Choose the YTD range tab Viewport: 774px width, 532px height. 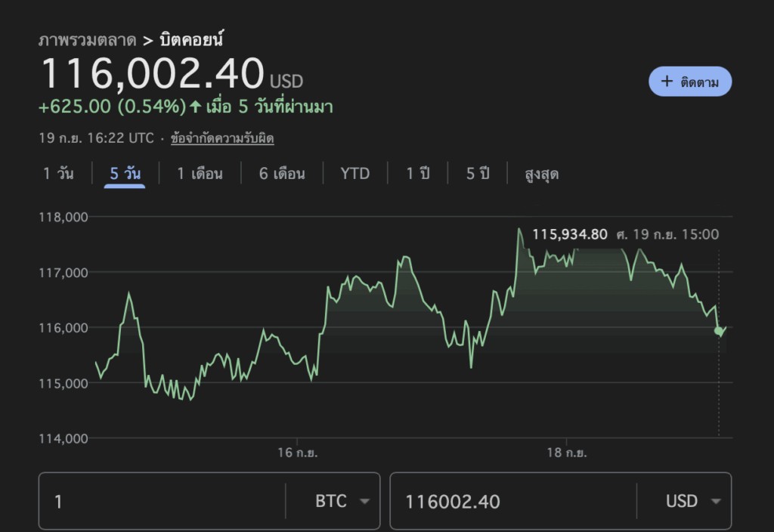click(x=355, y=174)
